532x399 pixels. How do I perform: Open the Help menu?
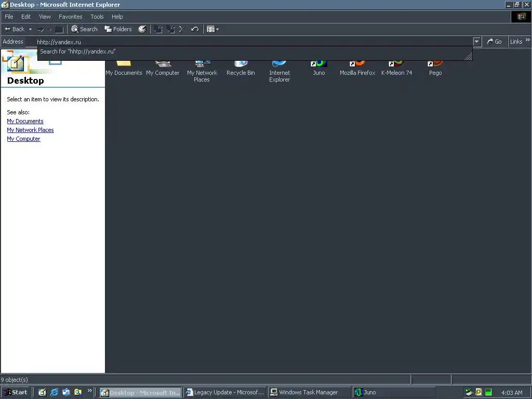tap(117, 17)
